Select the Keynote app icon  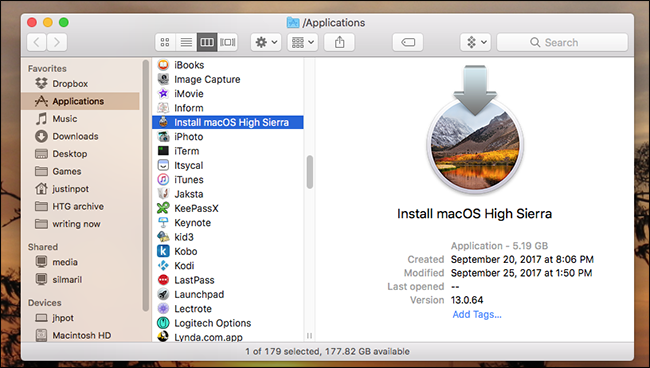pyautogui.click(x=163, y=223)
